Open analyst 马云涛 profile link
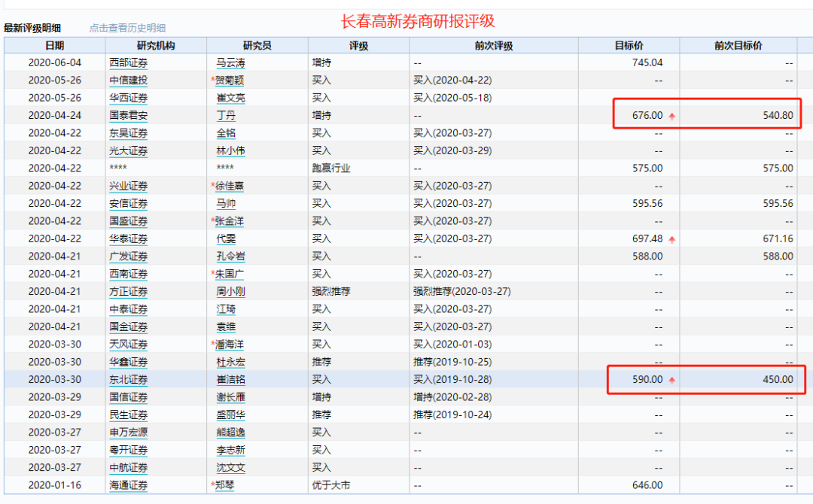The width and height of the screenshot is (813, 504). [x=231, y=62]
